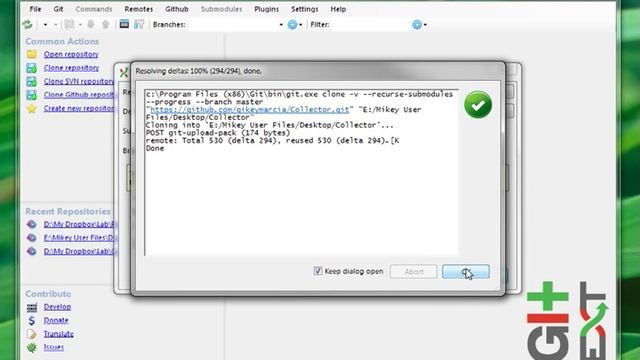Click the OK button under the cursor
Viewport: 640px width, 360px height.
pos(466,271)
